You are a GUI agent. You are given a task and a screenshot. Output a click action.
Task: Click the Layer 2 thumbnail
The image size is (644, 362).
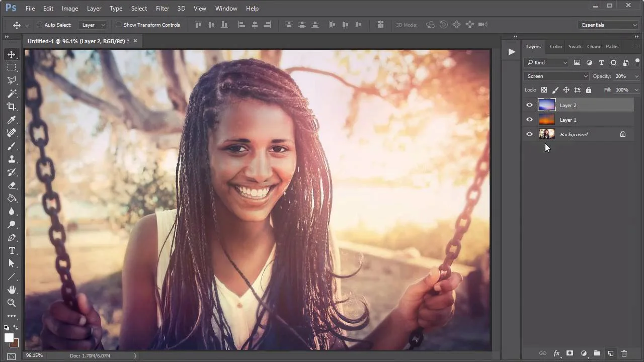(x=546, y=105)
